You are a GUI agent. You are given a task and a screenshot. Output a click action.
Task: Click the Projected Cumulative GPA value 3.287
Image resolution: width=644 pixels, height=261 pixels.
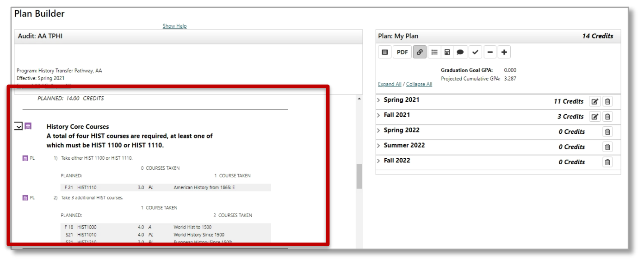[510, 78]
